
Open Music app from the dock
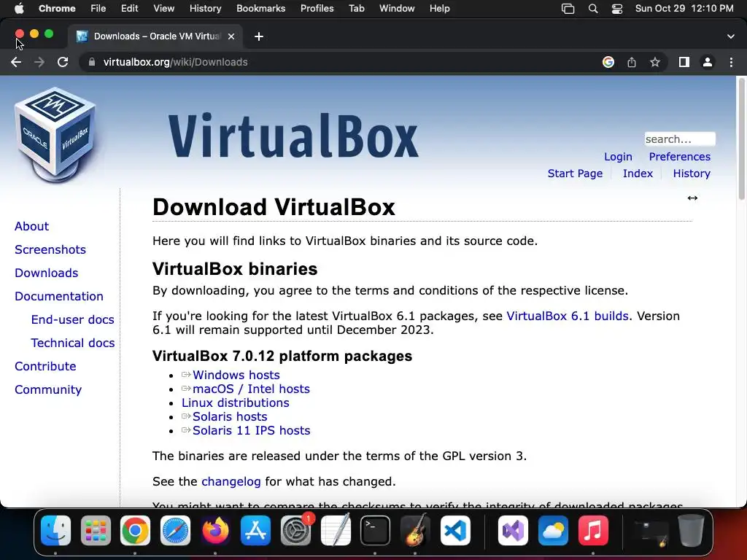tap(593, 531)
